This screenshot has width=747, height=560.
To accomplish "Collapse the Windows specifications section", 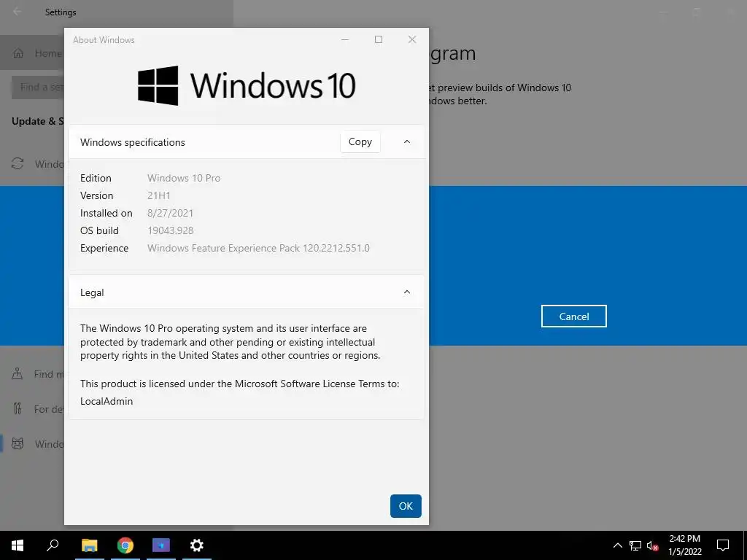I will click(x=407, y=142).
